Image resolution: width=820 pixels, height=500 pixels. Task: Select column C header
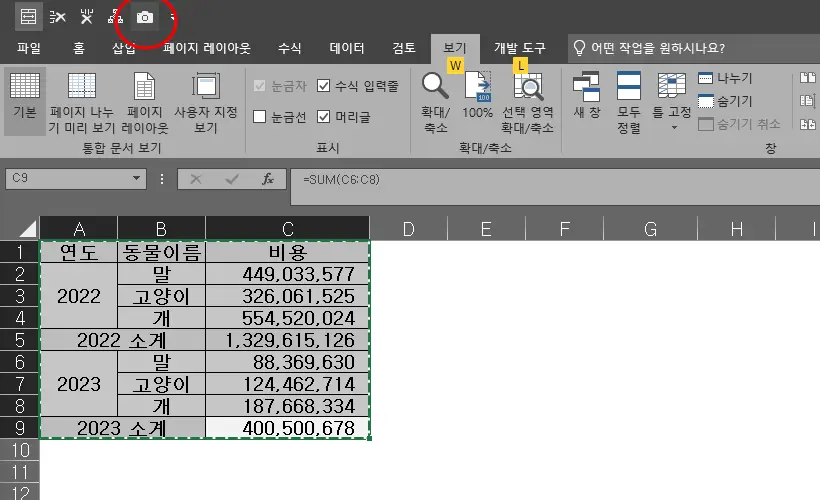[288, 229]
